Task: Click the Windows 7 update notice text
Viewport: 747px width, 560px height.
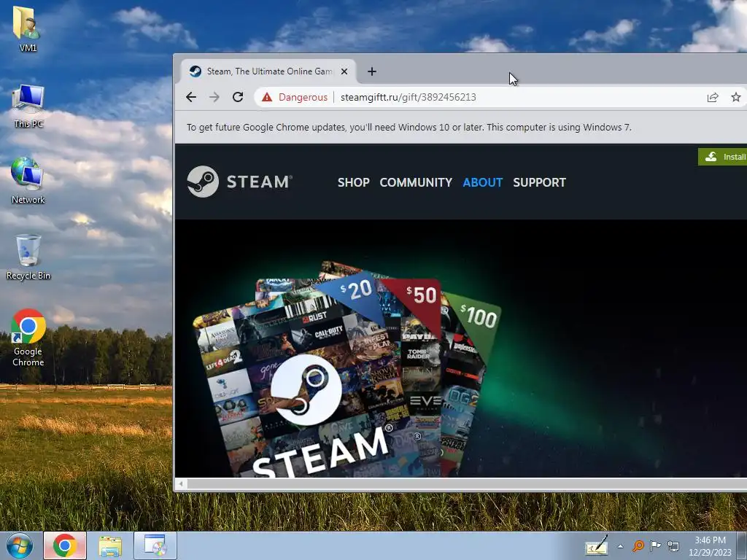Action: tap(409, 127)
